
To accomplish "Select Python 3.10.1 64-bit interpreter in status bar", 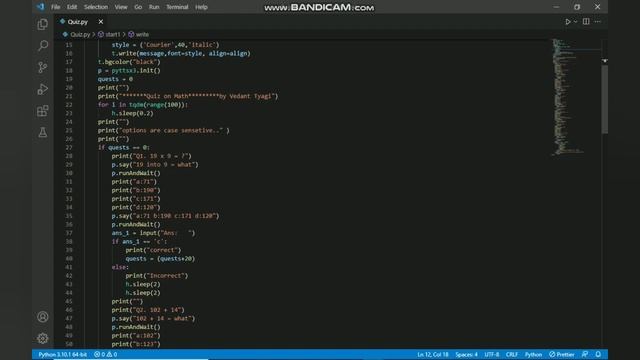I will [x=62, y=354].
